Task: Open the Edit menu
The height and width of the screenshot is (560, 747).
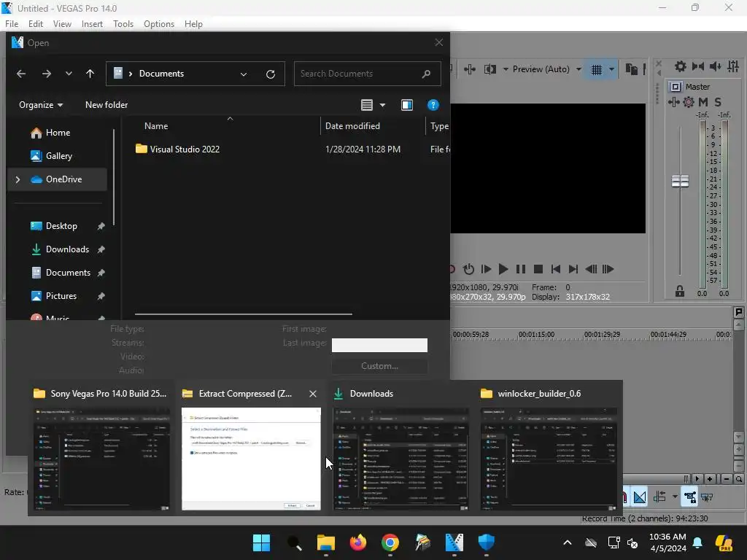Action: (x=36, y=24)
